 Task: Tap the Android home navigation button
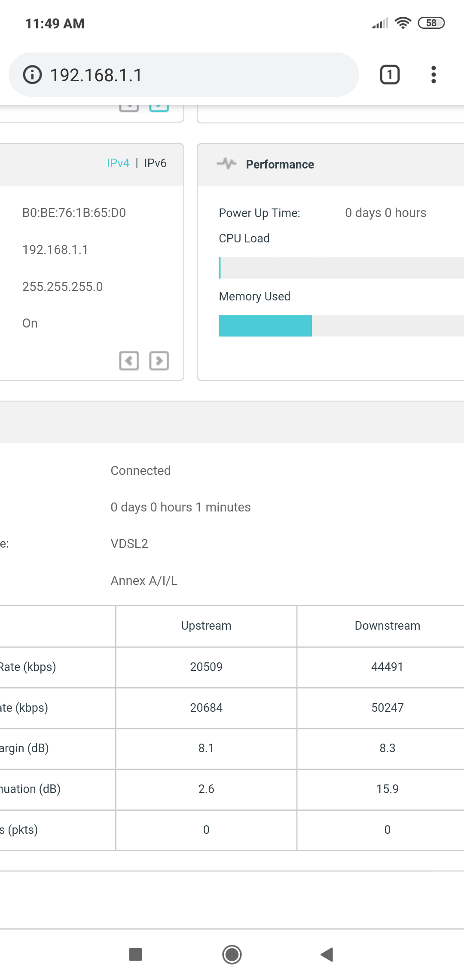(232, 955)
